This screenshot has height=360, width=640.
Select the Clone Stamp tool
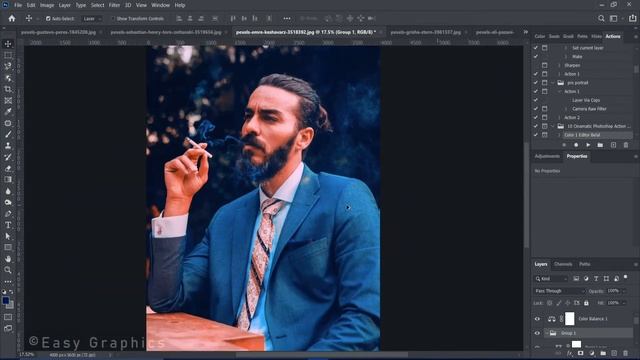point(8,146)
